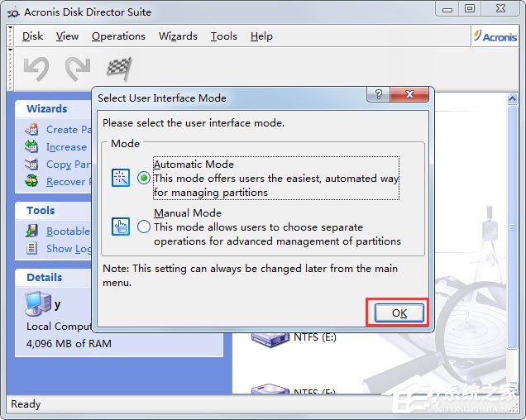Click the Acronis logo in menu bar
Screen dimensions: 526x420
coord(495,36)
